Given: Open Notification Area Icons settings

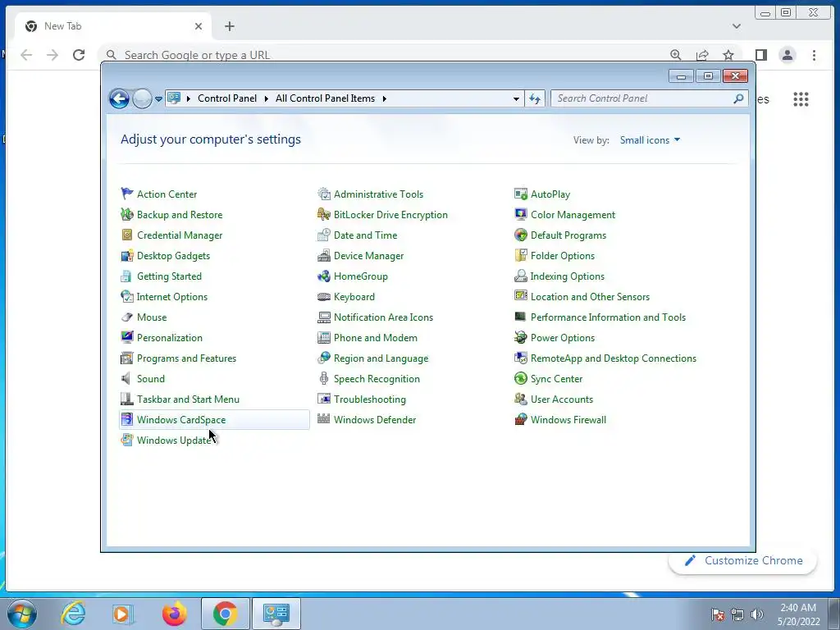Looking at the screenshot, I should pyautogui.click(x=384, y=317).
